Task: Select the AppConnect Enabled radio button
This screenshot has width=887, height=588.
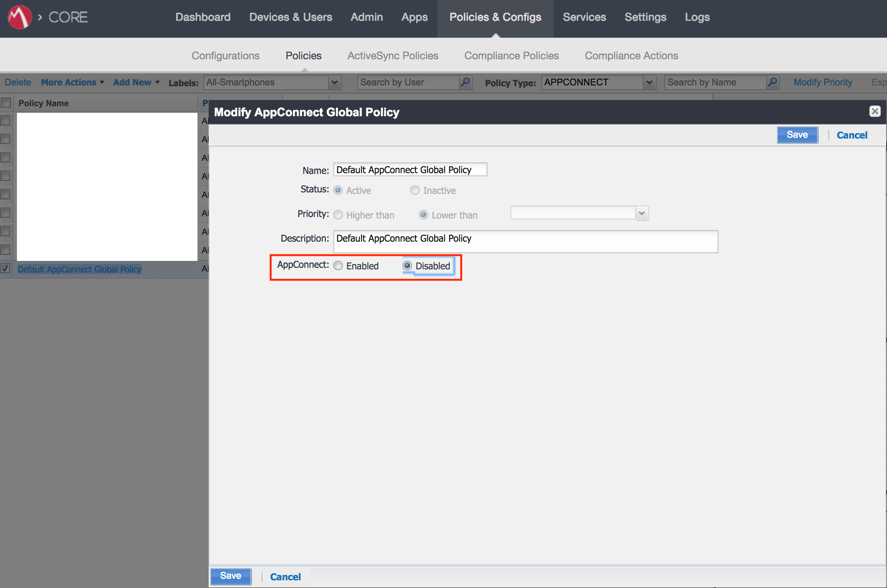Action: 338,266
